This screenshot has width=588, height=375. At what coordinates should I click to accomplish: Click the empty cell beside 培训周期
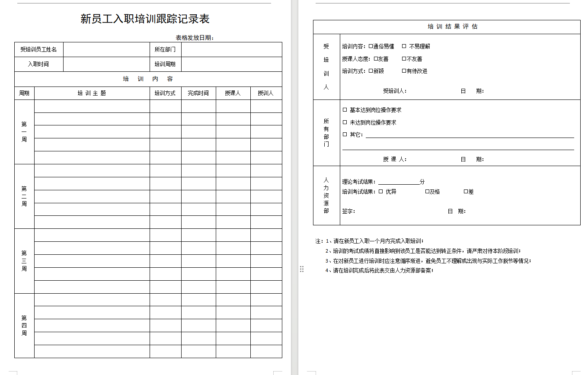coord(231,64)
